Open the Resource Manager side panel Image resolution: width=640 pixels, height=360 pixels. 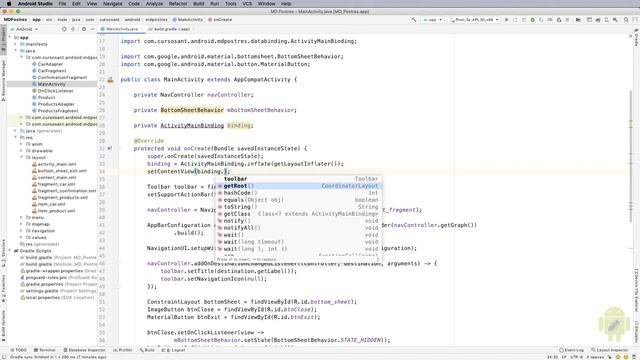pyautogui.click(x=3, y=80)
